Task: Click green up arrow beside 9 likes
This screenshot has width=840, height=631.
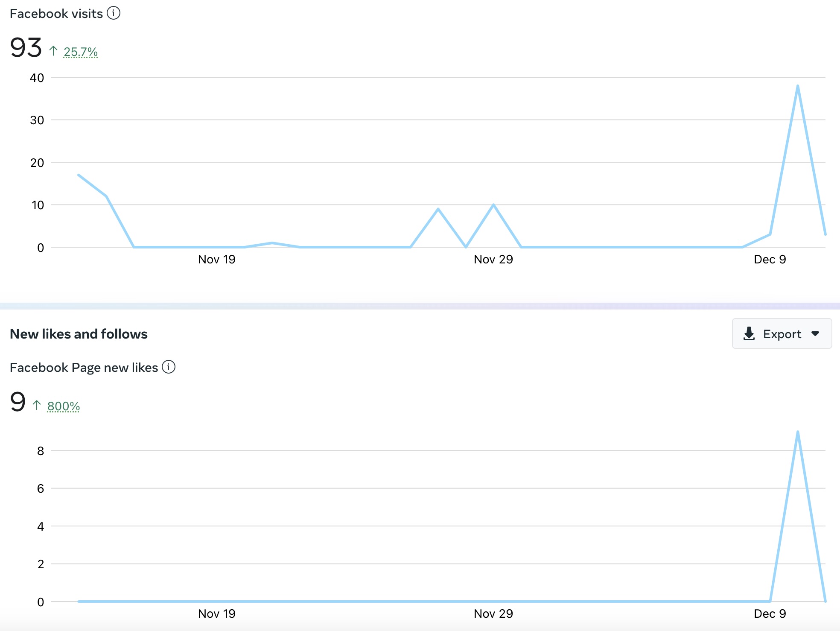Action: point(37,405)
